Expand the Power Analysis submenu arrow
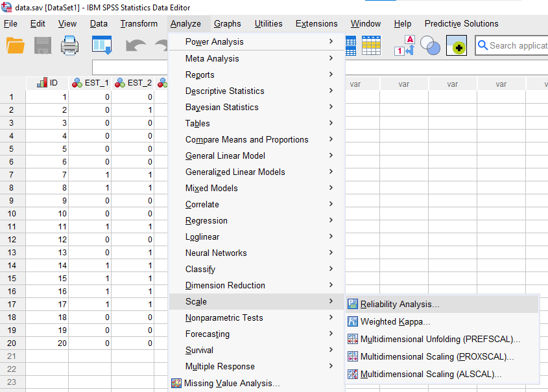The width and height of the screenshot is (548, 392). point(331,41)
